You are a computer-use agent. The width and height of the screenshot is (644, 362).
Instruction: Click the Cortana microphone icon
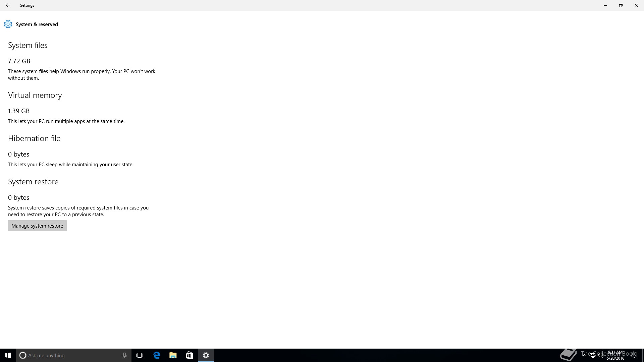point(124,355)
